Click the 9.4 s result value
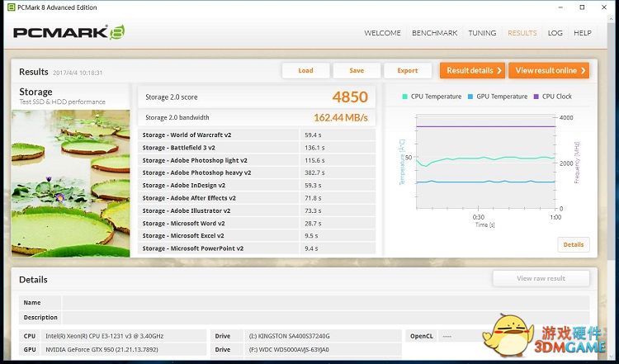The image size is (619, 364). tap(311, 248)
